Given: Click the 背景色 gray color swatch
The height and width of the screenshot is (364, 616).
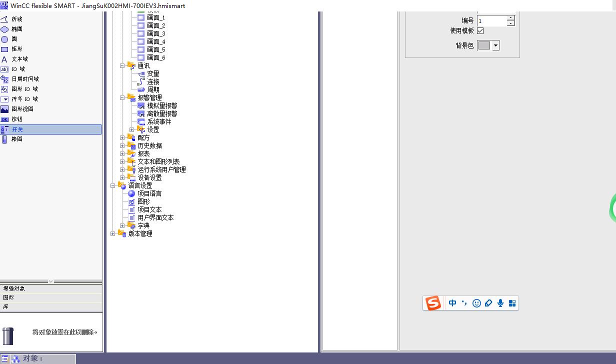Looking at the screenshot, I should [x=484, y=45].
